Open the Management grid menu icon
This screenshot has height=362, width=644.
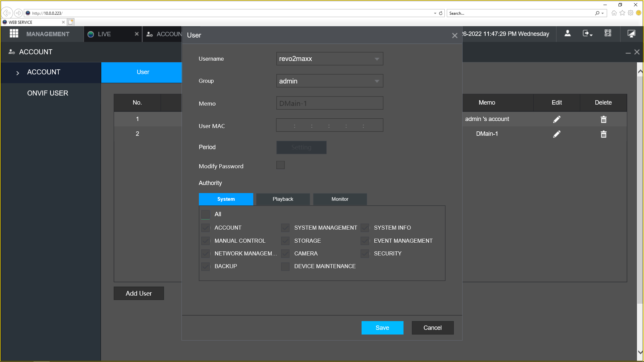pyautogui.click(x=14, y=34)
